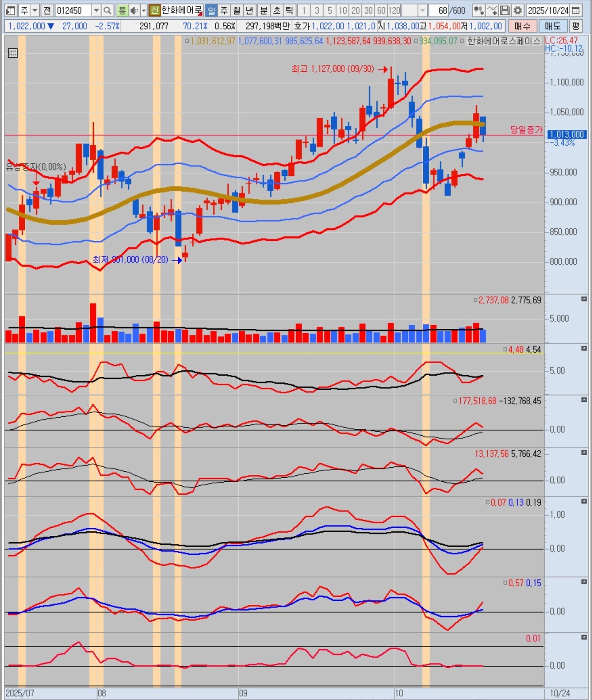
Task: Click the add-indicator line icon
Action: (492, 10)
